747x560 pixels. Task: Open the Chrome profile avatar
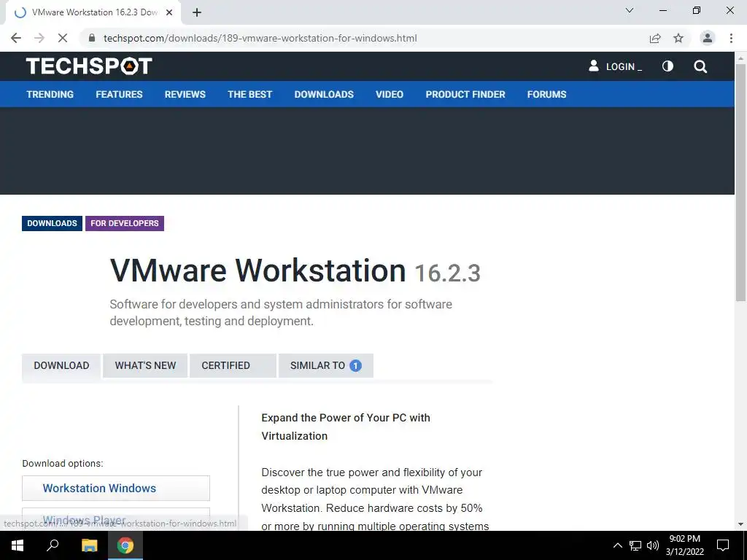pyautogui.click(x=708, y=38)
